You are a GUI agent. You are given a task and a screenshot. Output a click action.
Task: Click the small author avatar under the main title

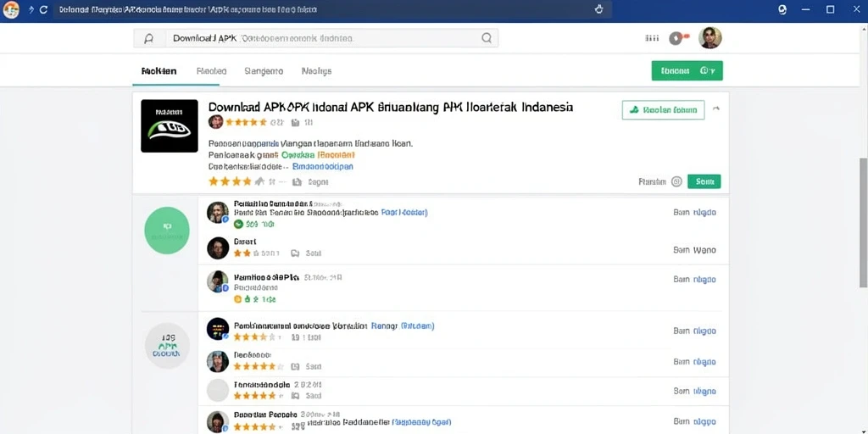pos(215,122)
